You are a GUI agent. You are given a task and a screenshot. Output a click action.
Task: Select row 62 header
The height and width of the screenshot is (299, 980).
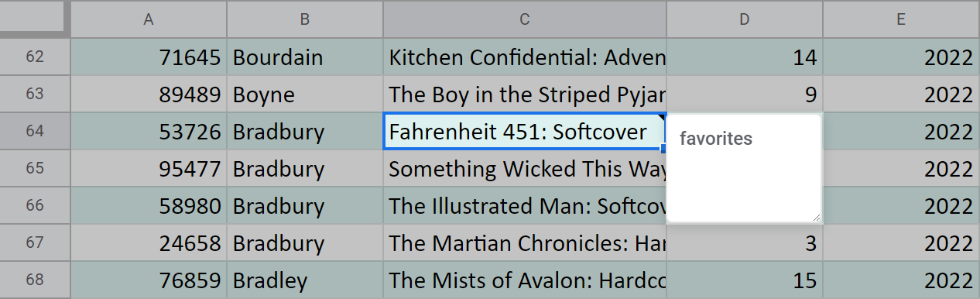pyautogui.click(x=35, y=57)
